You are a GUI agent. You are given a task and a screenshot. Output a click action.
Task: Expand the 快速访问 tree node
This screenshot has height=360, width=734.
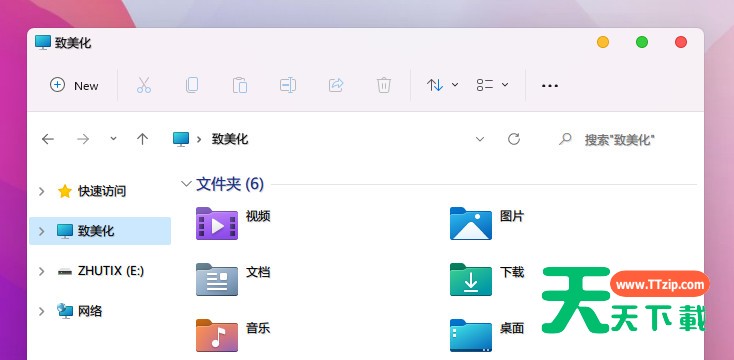(x=42, y=191)
